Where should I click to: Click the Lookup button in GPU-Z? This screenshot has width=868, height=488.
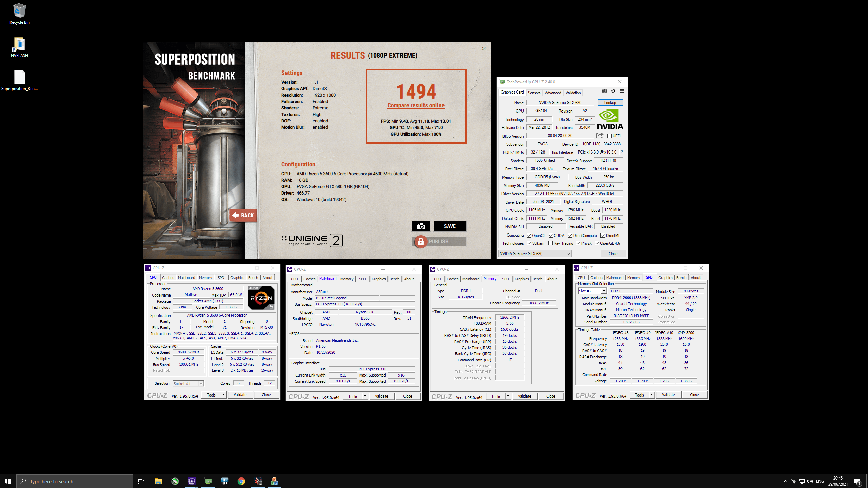point(610,102)
